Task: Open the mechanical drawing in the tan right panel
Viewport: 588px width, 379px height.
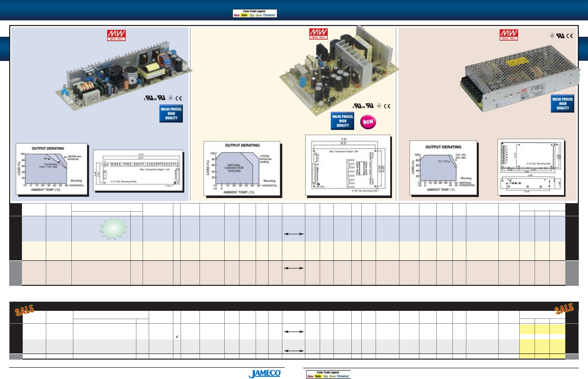Action: (531, 167)
